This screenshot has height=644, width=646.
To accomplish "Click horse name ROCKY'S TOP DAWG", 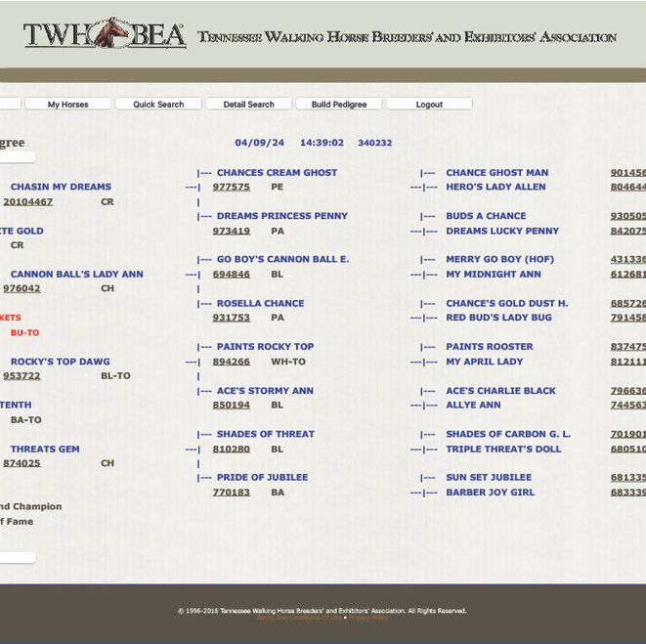I will (x=61, y=362).
